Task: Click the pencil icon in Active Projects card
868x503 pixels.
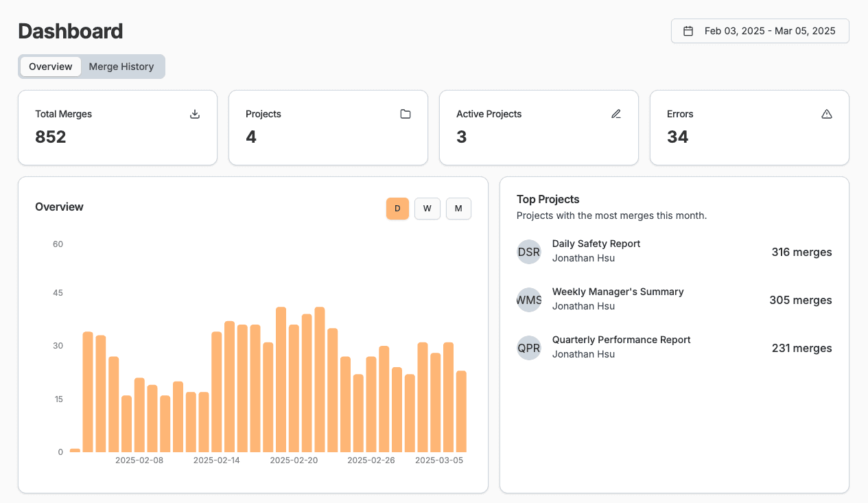Action: click(x=616, y=114)
